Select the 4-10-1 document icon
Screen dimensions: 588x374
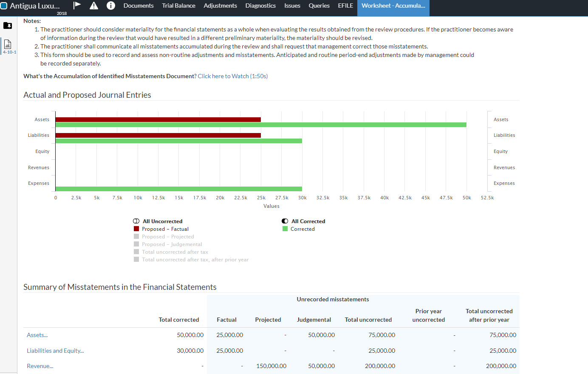coord(8,45)
